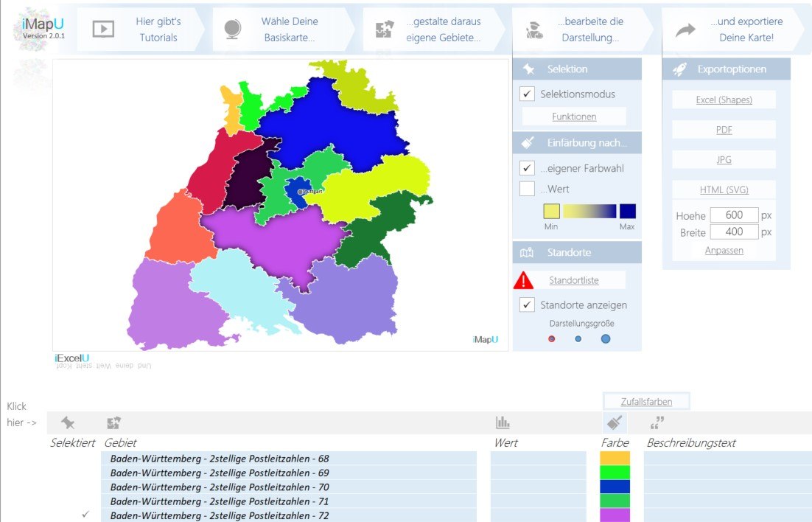Click the Hoehe pixel input field
The height and width of the screenshot is (522, 812).
pos(734,215)
